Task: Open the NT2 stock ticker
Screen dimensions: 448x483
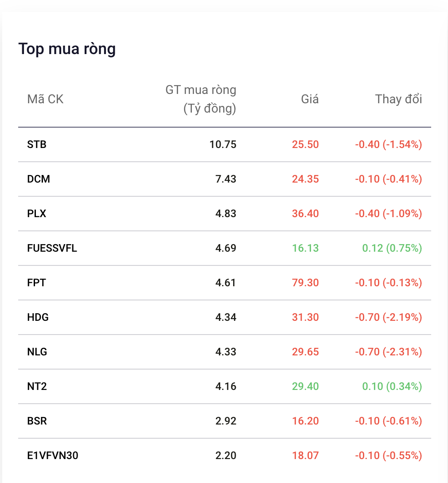Action: (37, 386)
